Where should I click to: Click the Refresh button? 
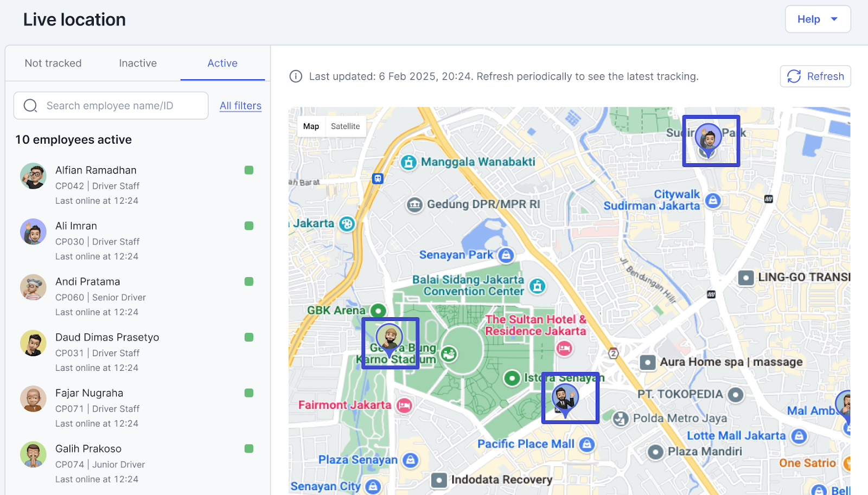[815, 76]
